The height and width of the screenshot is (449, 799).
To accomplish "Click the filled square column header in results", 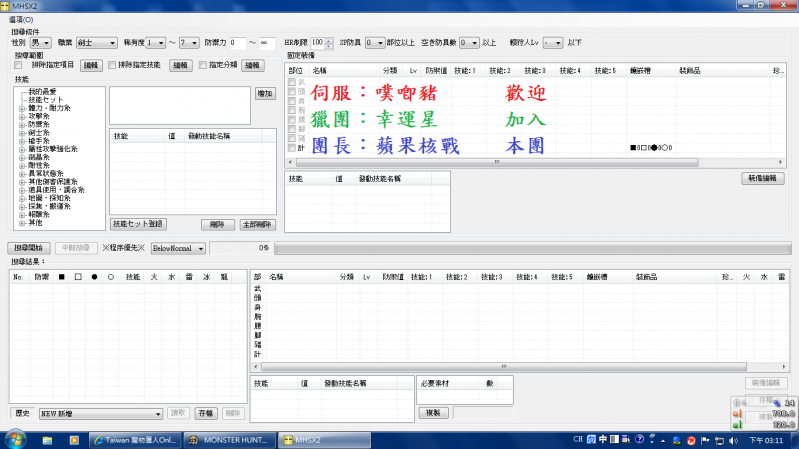I will (x=62, y=277).
